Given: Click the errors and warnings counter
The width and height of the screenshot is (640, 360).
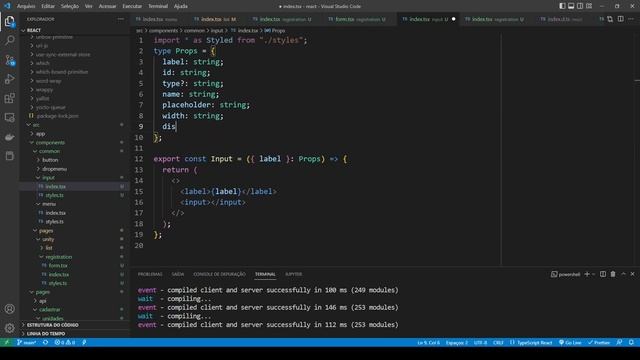Looking at the screenshot, I should pyautogui.click(x=65, y=342).
